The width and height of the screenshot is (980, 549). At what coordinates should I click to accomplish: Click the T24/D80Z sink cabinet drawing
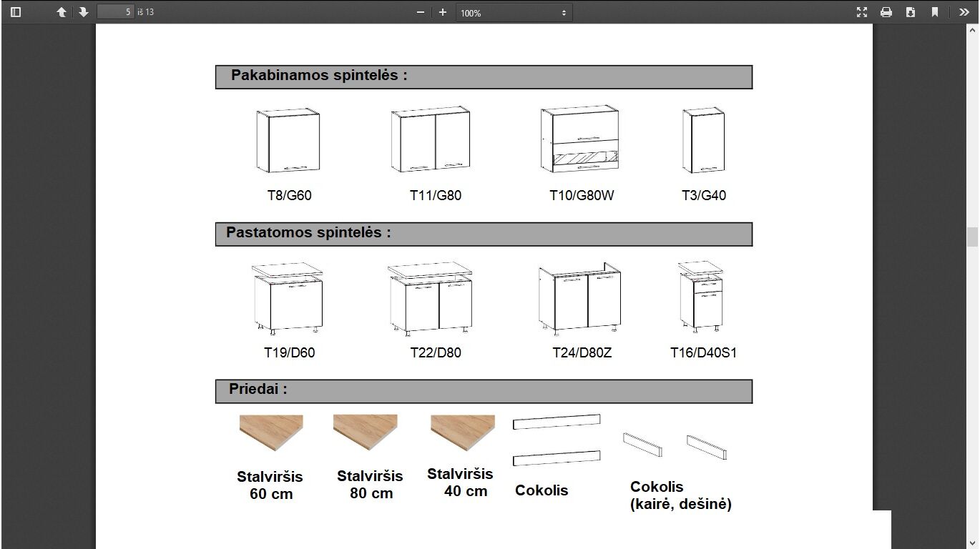579,299
